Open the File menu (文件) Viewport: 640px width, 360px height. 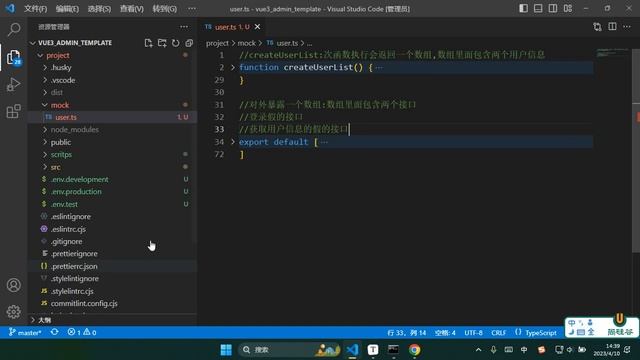(36, 9)
